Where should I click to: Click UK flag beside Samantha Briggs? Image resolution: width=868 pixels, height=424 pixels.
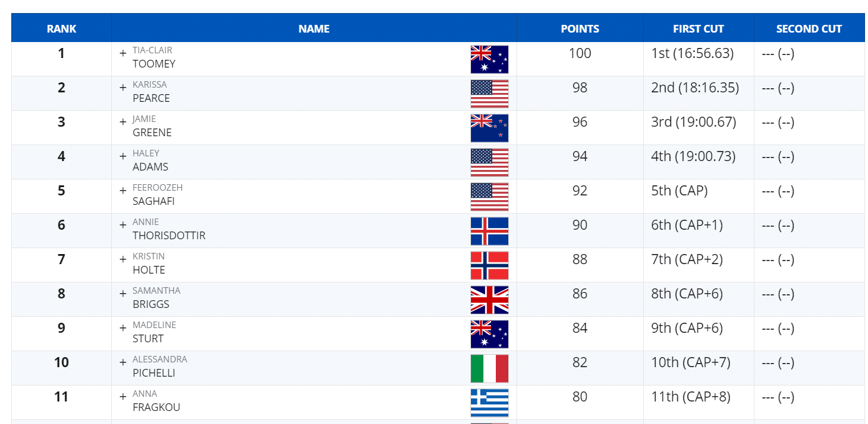click(489, 300)
